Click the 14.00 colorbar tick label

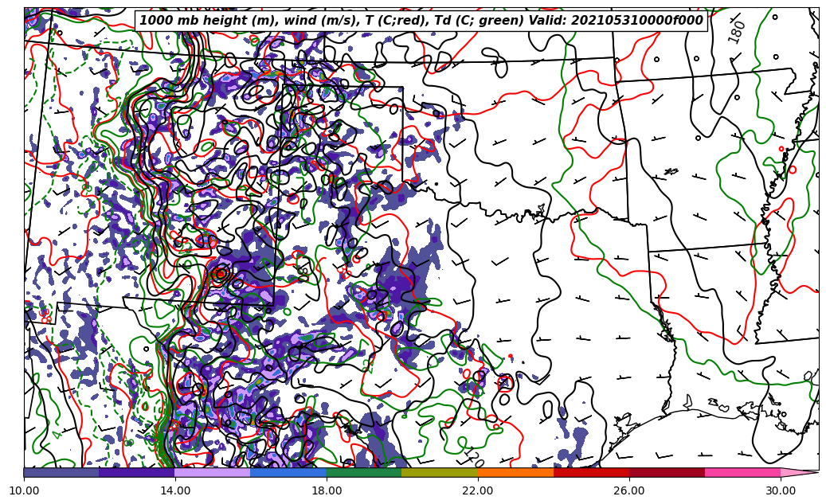coord(175,490)
